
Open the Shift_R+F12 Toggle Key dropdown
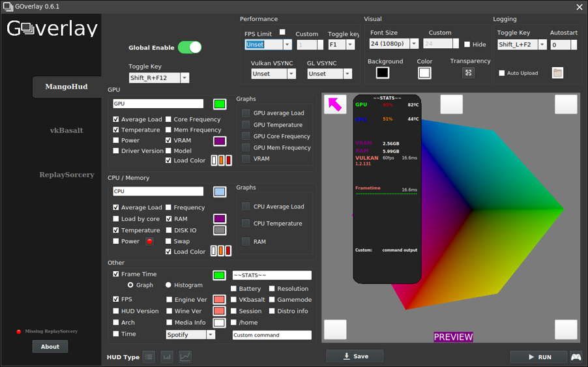click(x=184, y=78)
